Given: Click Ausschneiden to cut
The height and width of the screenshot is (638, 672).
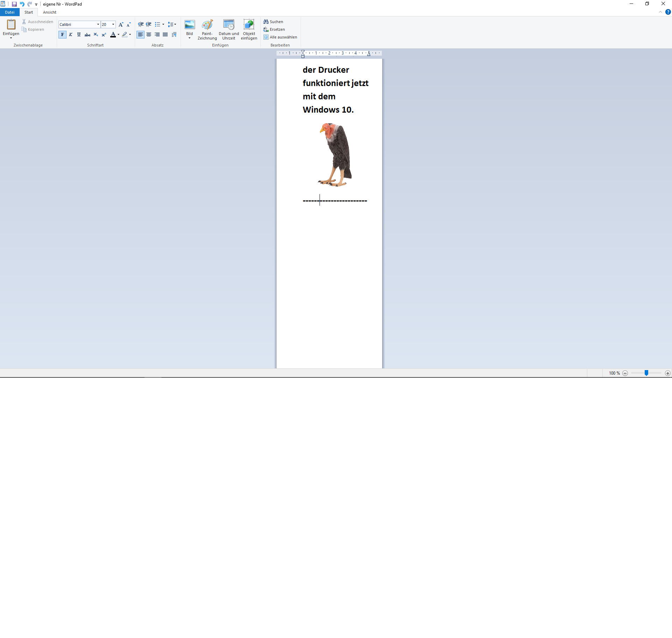Looking at the screenshot, I should tap(37, 22).
